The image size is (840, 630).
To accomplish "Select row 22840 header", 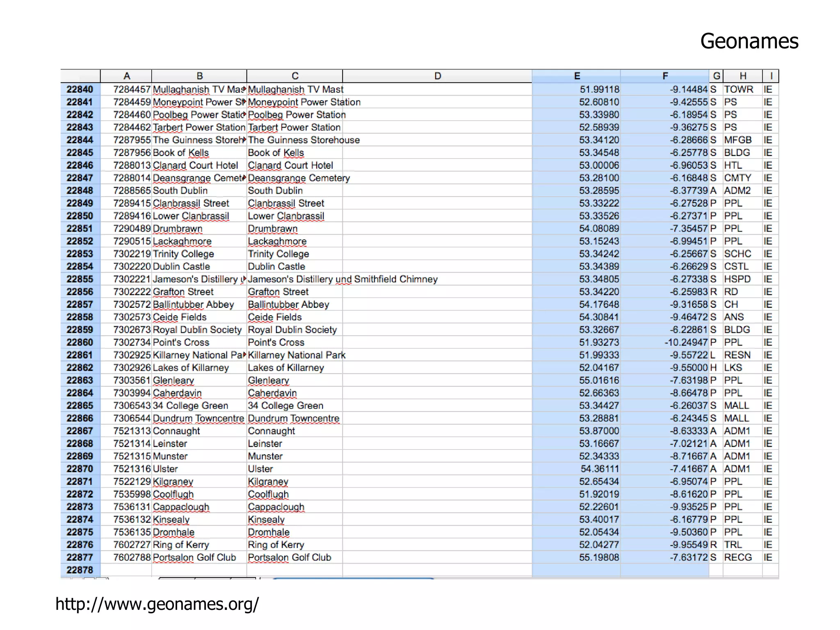I will pyautogui.click(x=80, y=89).
